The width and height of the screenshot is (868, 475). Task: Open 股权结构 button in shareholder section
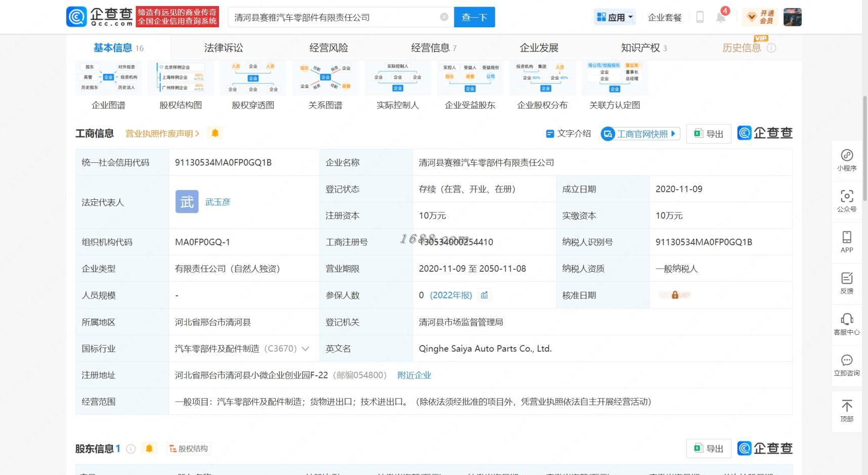[189, 449]
